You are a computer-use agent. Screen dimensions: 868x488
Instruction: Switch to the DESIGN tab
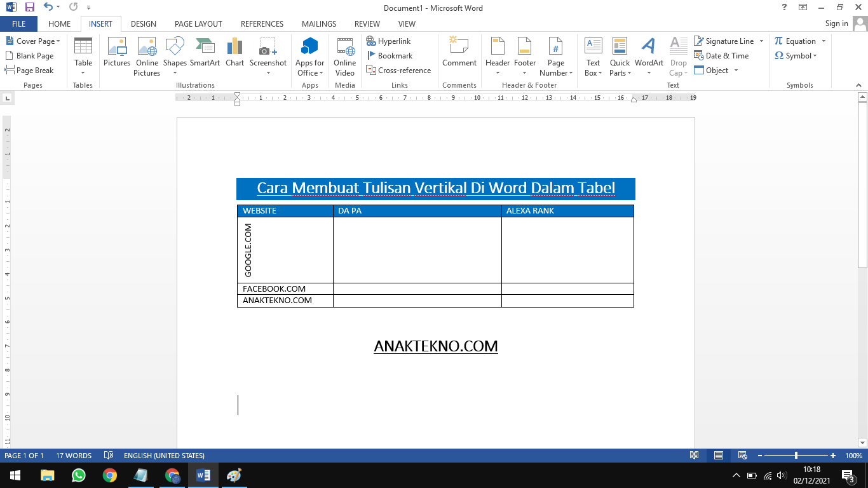pos(144,24)
